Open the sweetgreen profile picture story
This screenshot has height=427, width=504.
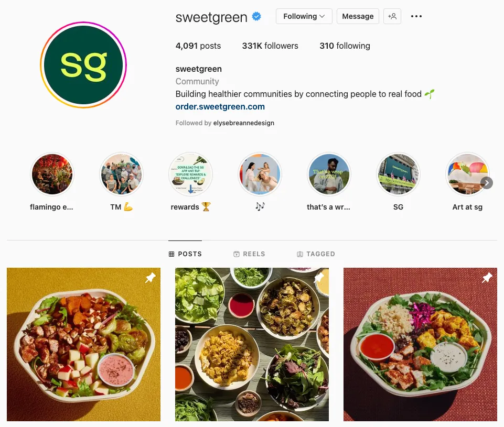(83, 65)
